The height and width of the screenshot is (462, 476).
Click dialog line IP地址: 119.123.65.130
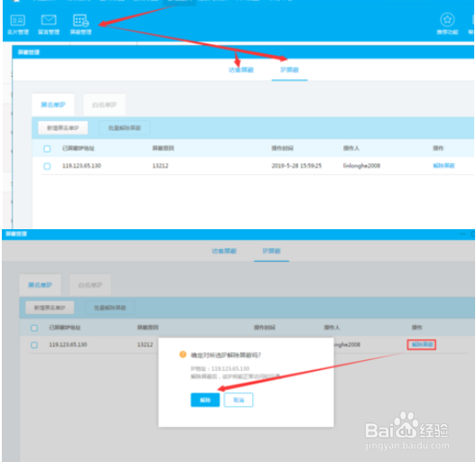(x=219, y=368)
